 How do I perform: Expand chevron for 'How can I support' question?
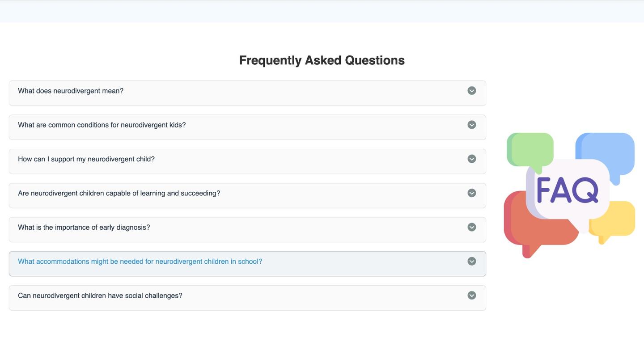tap(472, 159)
